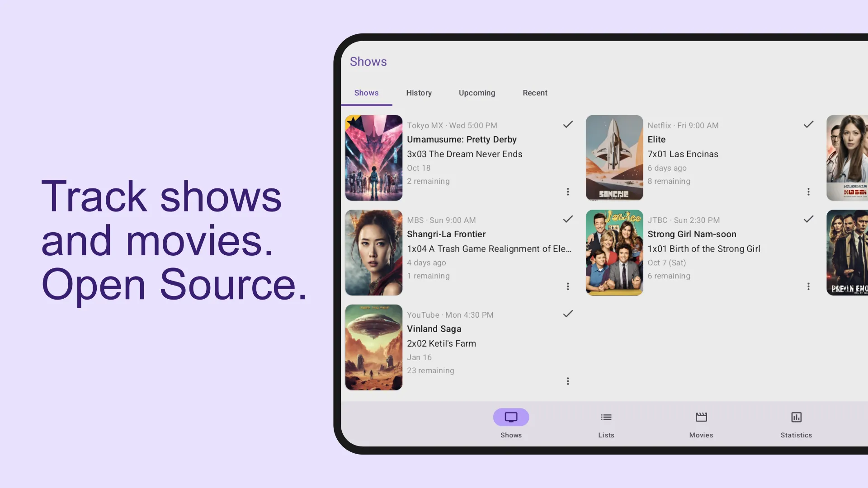Switch to the History tab
868x488 pixels.
click(419, 92)
